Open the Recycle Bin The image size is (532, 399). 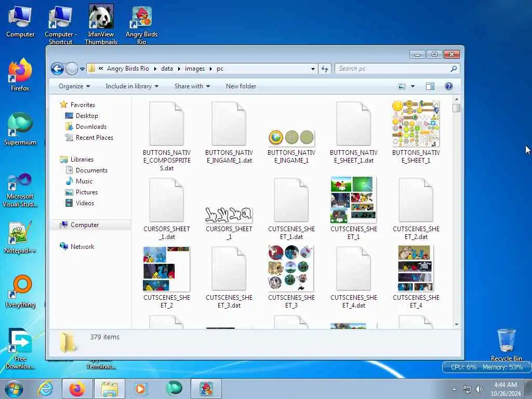506,345
